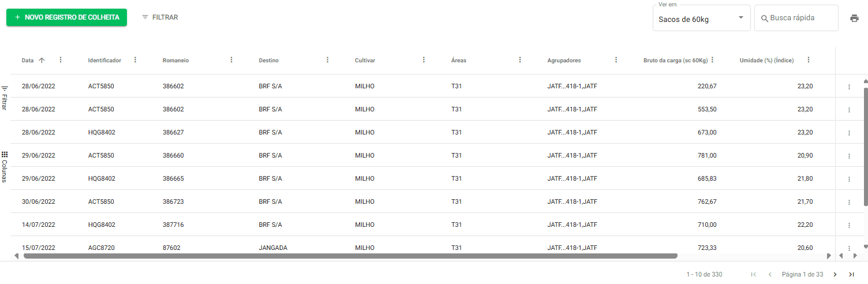Go to next page arrow

click(835, 274)
